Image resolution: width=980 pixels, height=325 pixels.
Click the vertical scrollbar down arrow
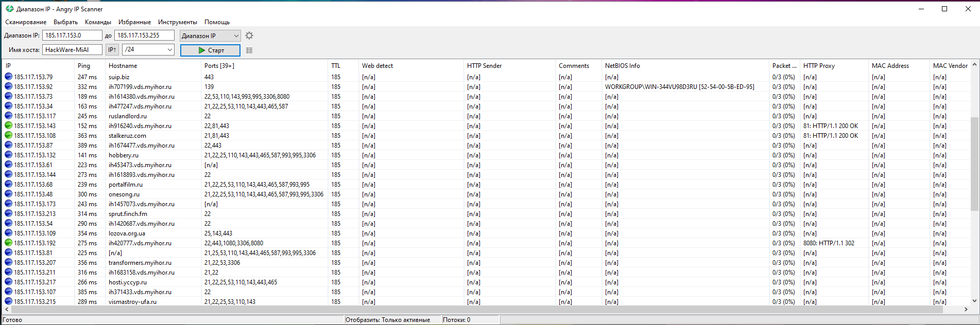(x=974, y=301)
